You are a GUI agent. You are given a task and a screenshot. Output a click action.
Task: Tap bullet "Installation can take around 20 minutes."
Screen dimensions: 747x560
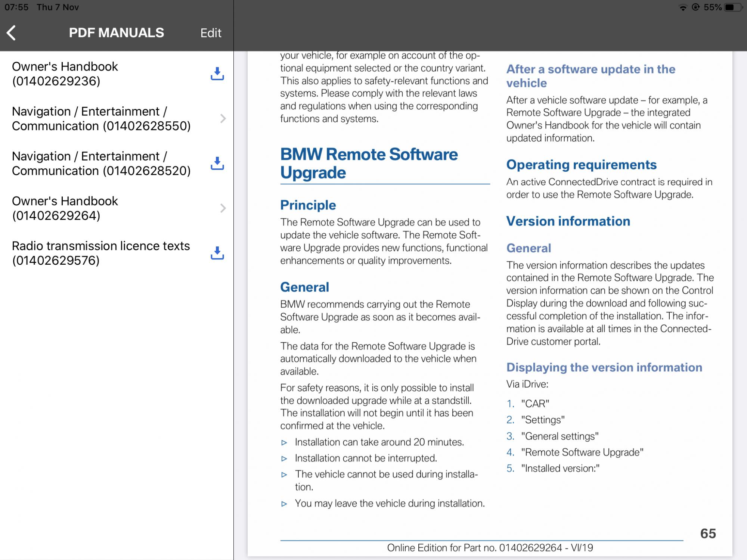pos(379,442)
